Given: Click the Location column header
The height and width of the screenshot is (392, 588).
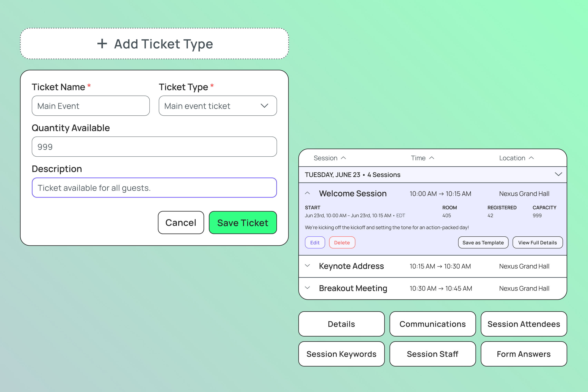Looking at the screenshot, I should (512, 158).
